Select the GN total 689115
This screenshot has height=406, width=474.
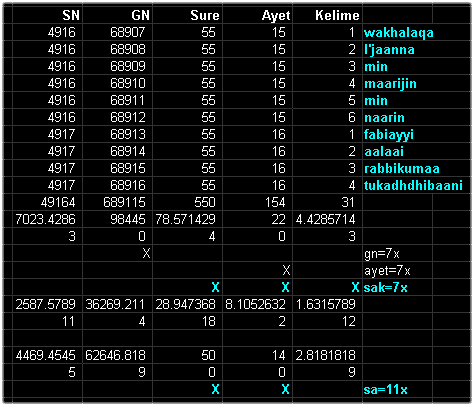pyautogui.click(x=118, y=203)
